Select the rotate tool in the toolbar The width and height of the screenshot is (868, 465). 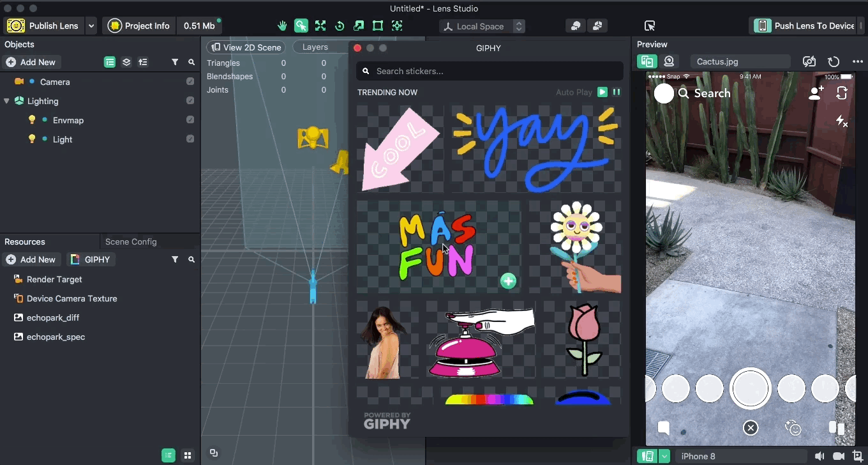340,26
